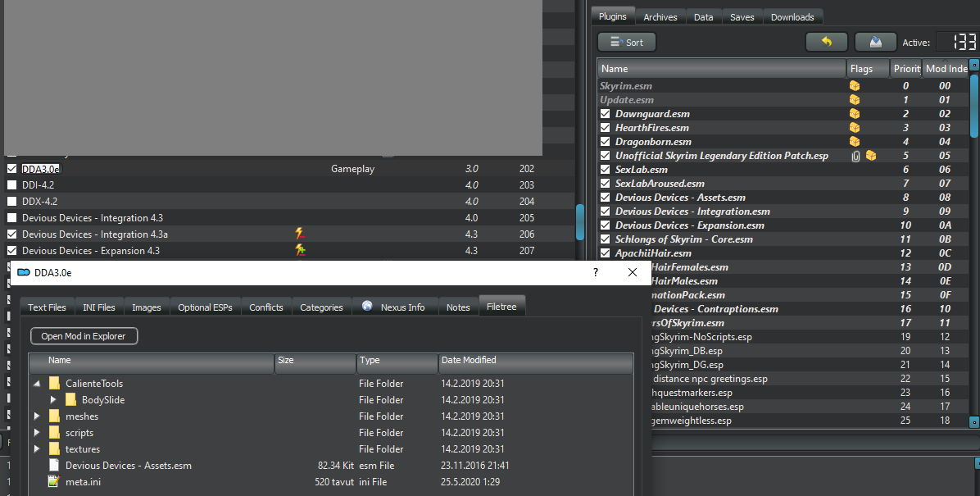This screenshot has width=980, height=496.
Task: Click conflict lightning icon on Integration 4.3a row
Action: tap(300, 234)
